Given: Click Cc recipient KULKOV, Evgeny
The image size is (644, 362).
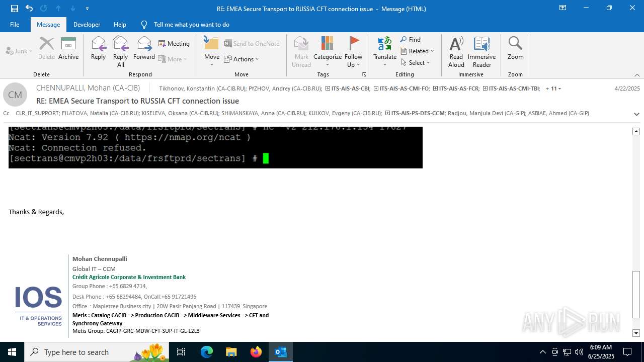Looking at the screenshot, I should 345,113.
